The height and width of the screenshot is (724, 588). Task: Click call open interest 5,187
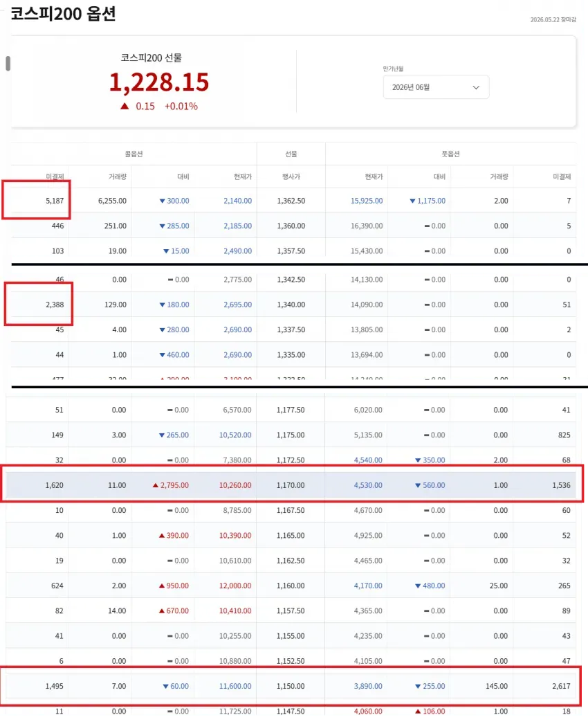[x=55, y=201]
